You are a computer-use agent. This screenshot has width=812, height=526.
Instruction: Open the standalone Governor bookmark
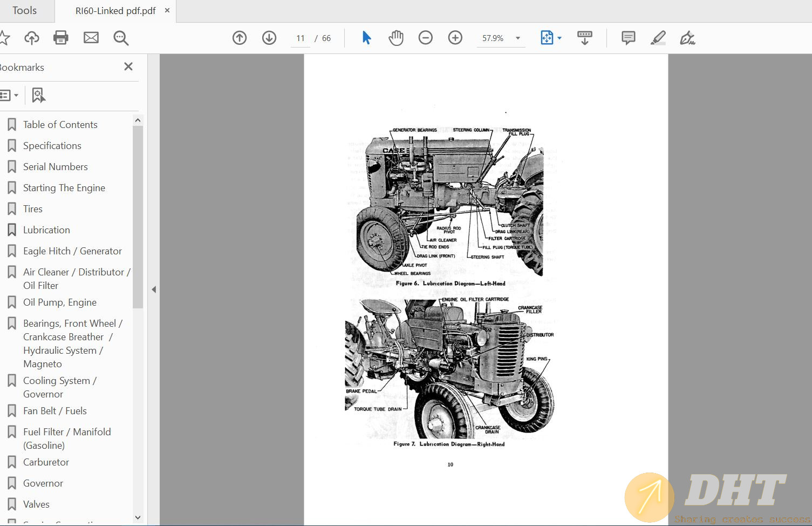click(43, 483)
